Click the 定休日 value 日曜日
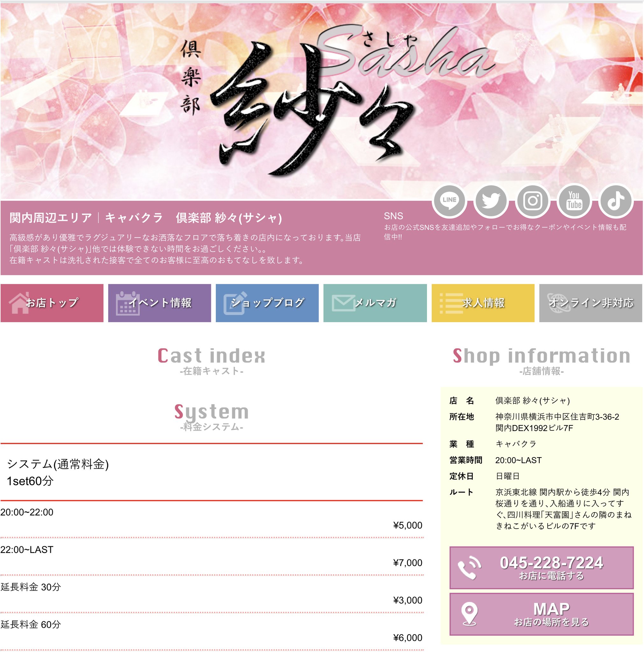644x652 pixels. [507, 476]
